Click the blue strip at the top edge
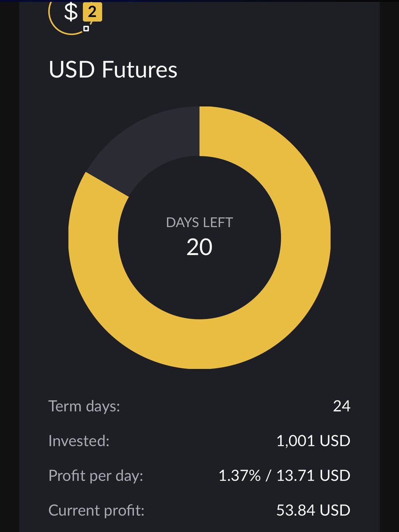399x532 pixels. [x=199, y=1]
